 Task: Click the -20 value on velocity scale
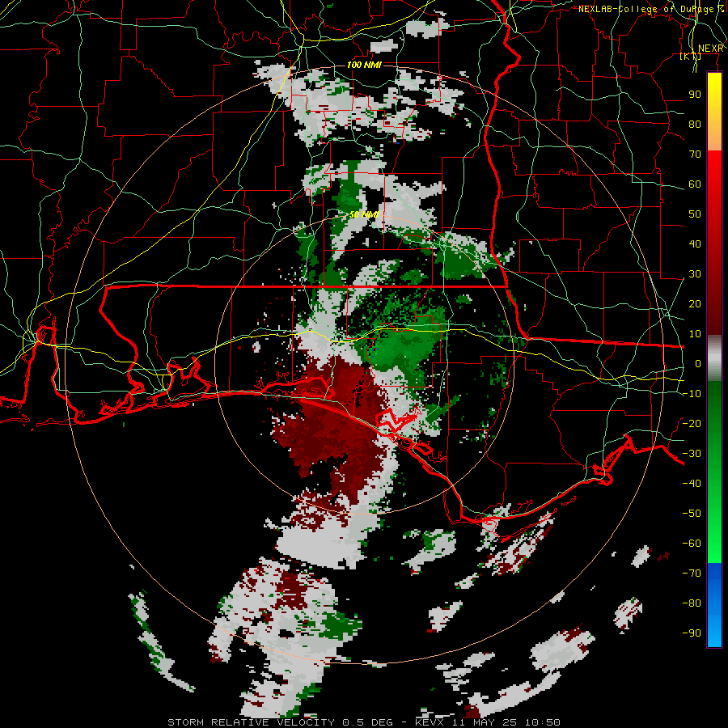point(692,423)
